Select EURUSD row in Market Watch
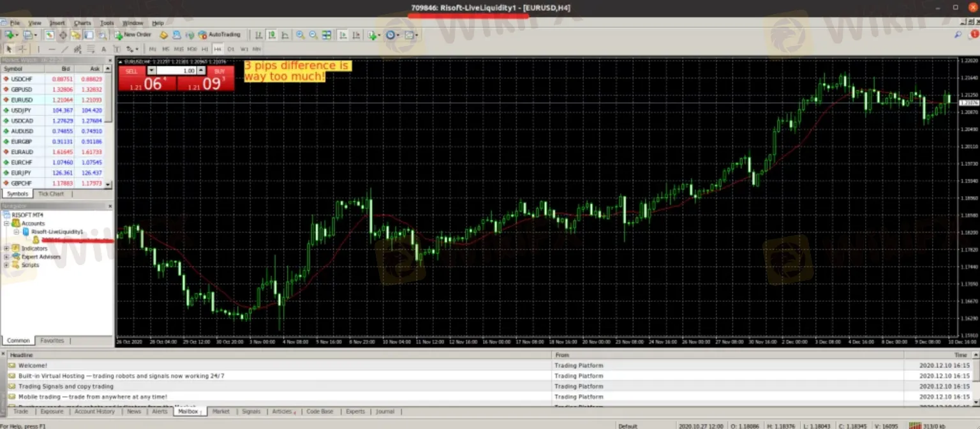The image size is (980, 429). point(22,100)
